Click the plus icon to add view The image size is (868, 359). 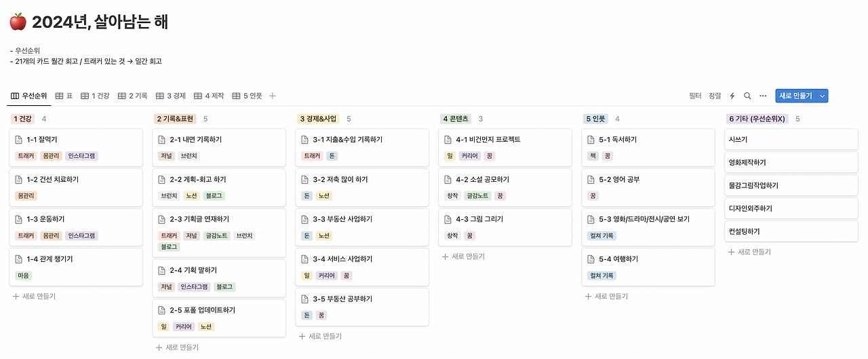[x=273, y=96]
